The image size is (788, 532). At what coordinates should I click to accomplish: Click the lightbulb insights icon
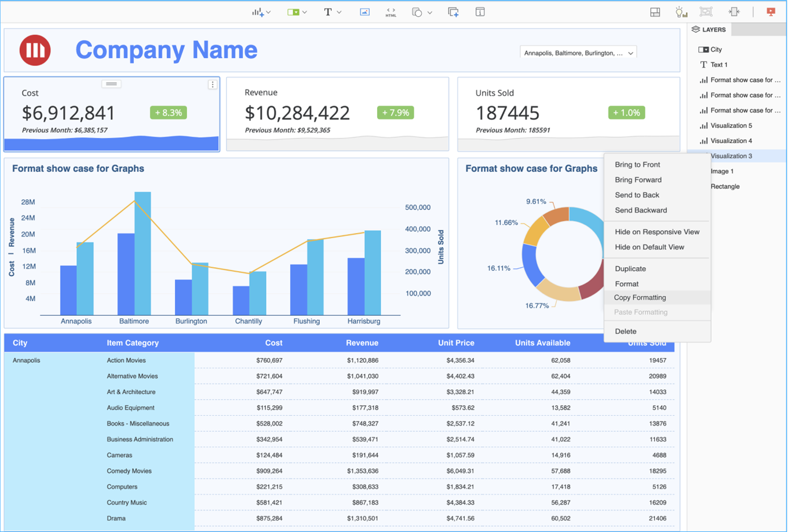[x=681, y=12]
